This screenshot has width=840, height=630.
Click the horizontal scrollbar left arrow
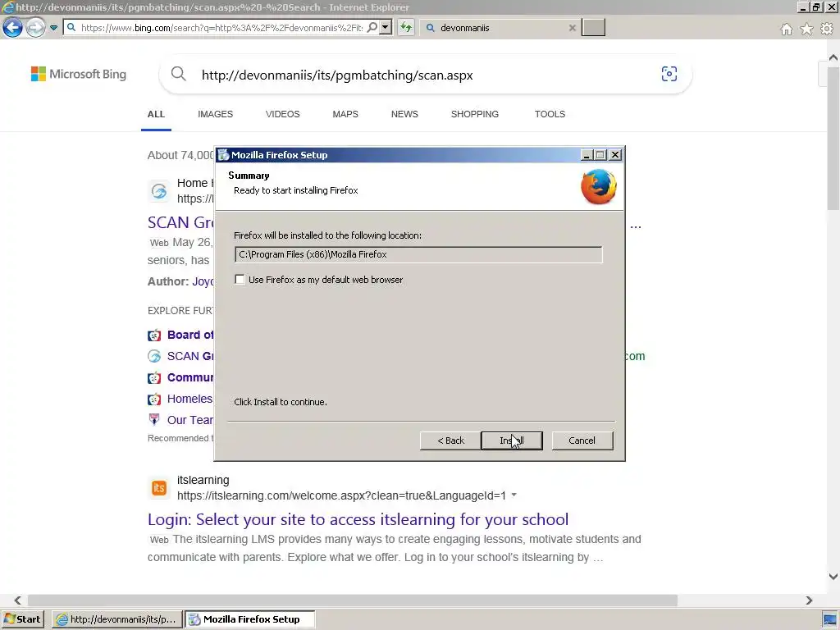(18, 600)
